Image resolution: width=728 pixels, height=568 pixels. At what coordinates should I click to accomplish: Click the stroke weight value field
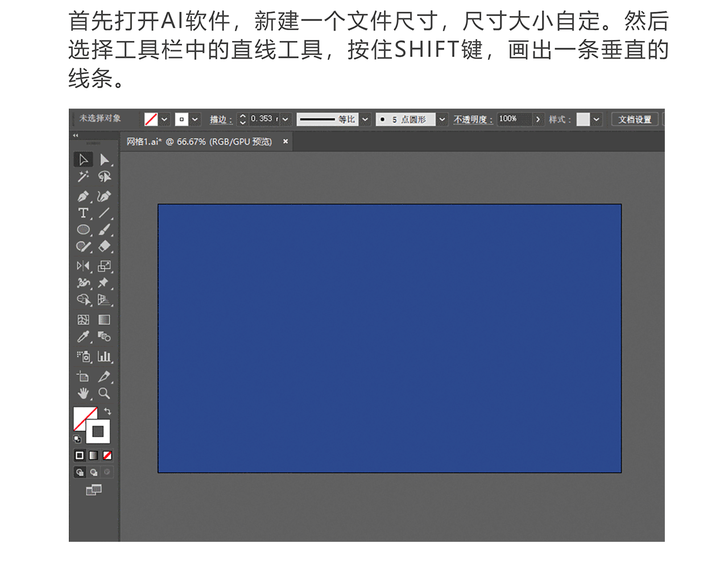point(264,119)
